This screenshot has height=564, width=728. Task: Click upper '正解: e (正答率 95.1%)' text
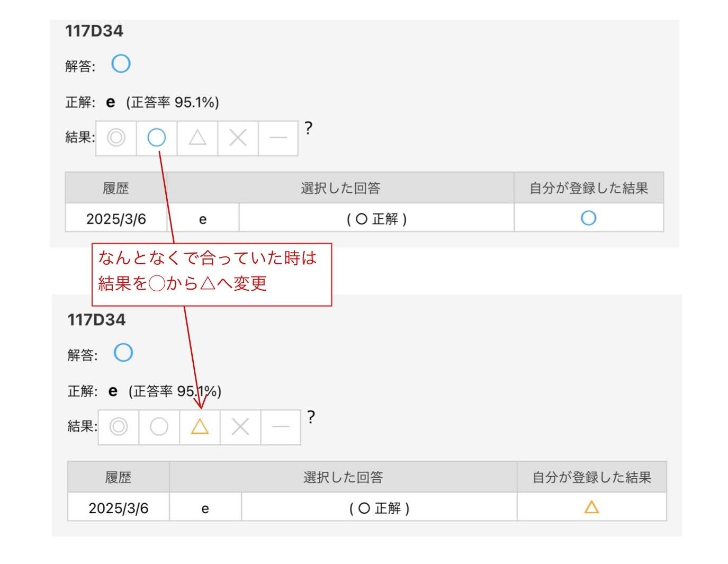[142, 102]
